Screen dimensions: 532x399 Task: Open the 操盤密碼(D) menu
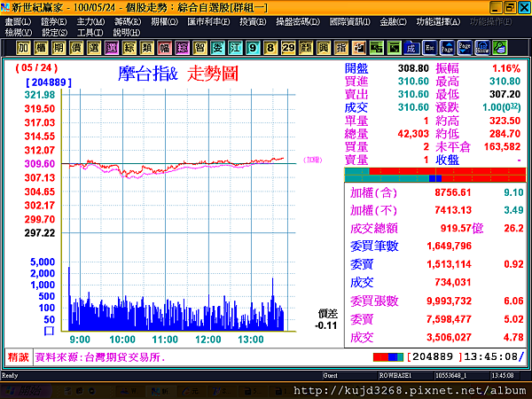(298, 22)
